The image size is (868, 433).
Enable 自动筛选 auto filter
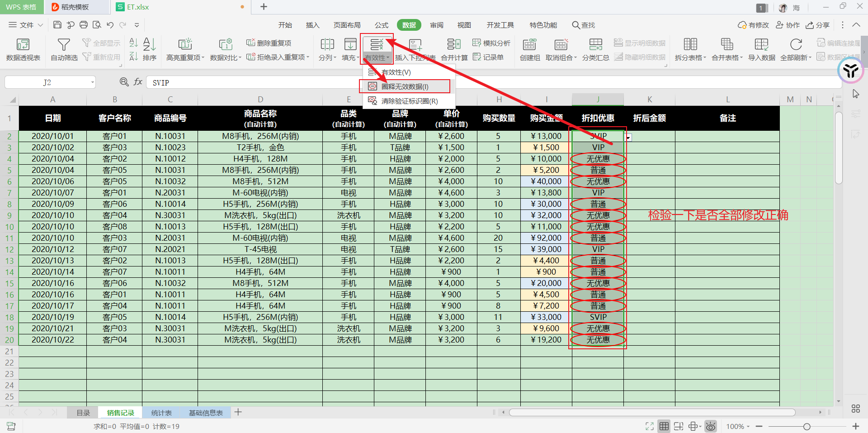click(64, 50)
